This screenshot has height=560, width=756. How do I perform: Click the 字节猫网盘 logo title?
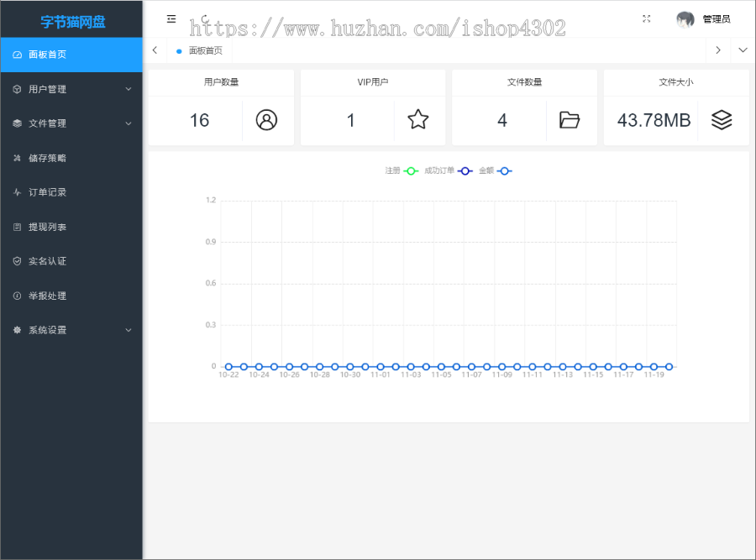(73, 22)
